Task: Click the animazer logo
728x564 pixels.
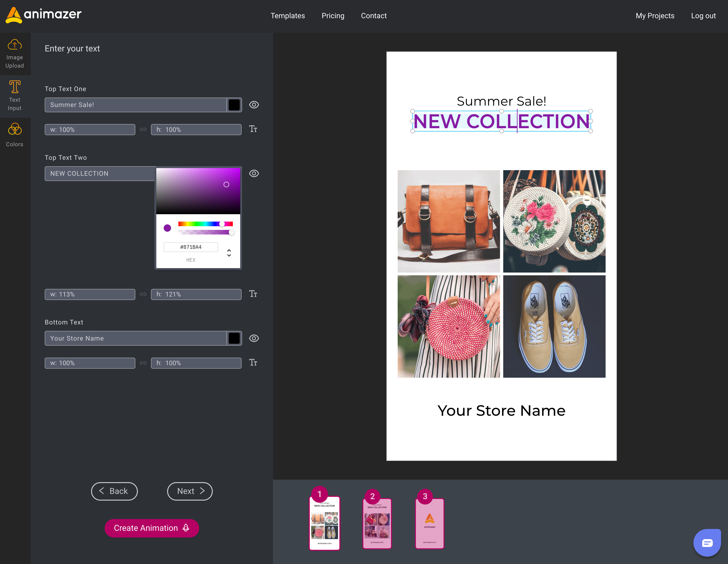Action: [44, 15]
